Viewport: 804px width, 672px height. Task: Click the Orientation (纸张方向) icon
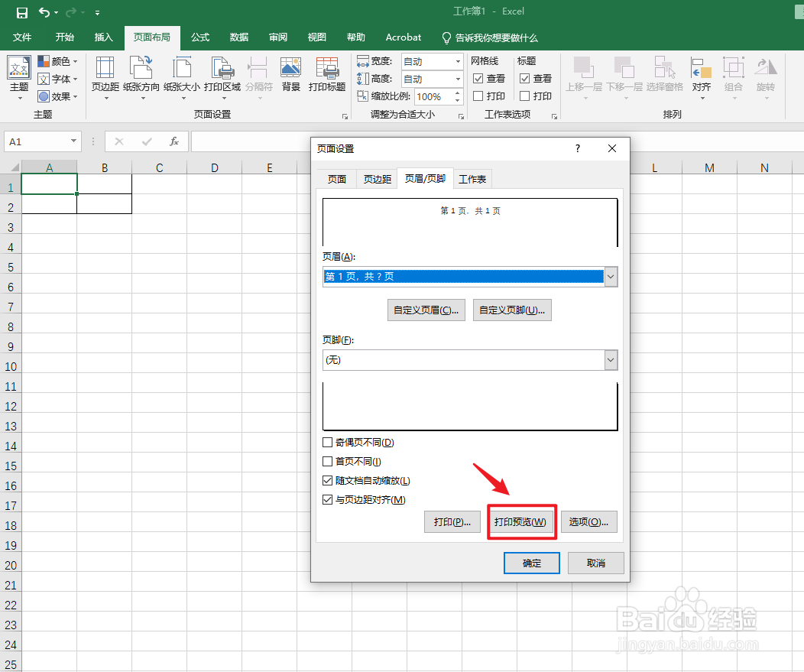(141, 68)
